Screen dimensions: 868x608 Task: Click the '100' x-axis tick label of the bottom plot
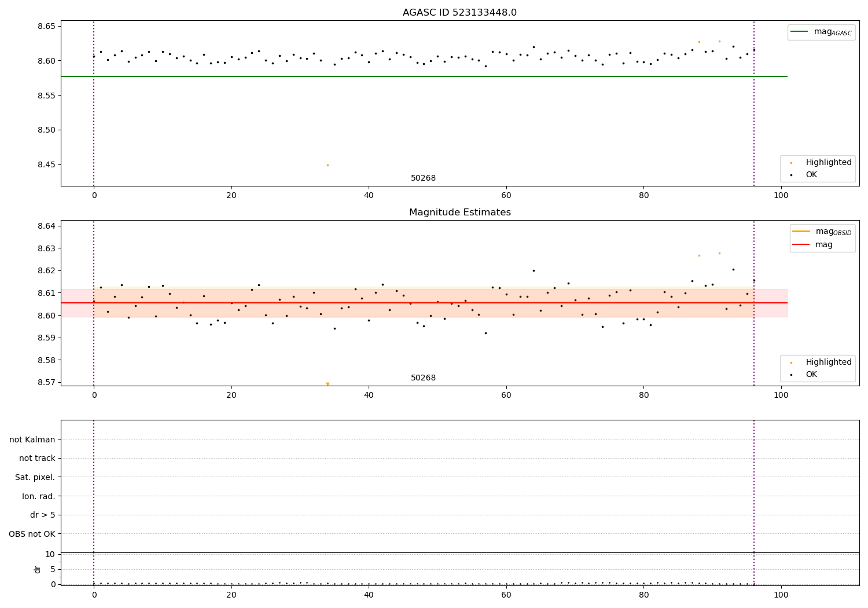[781, 595]
